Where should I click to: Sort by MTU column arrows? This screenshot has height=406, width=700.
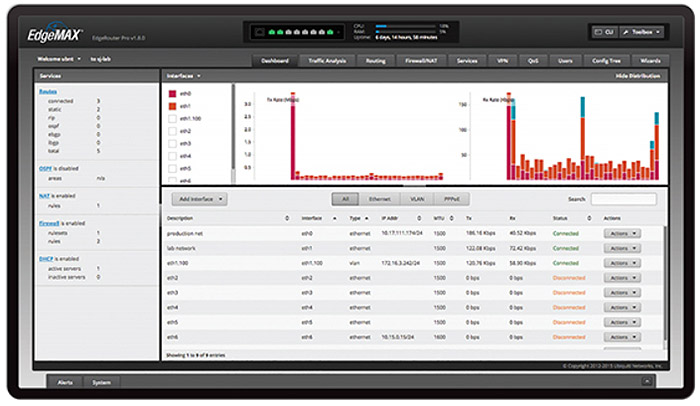point(451,218)
